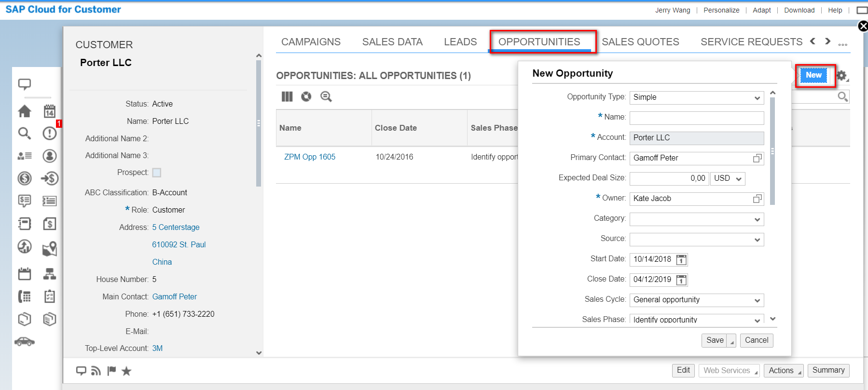This screenshot has width=868, height=390.
Task: Click the Edit button in footer
Action: pos(683,370)
